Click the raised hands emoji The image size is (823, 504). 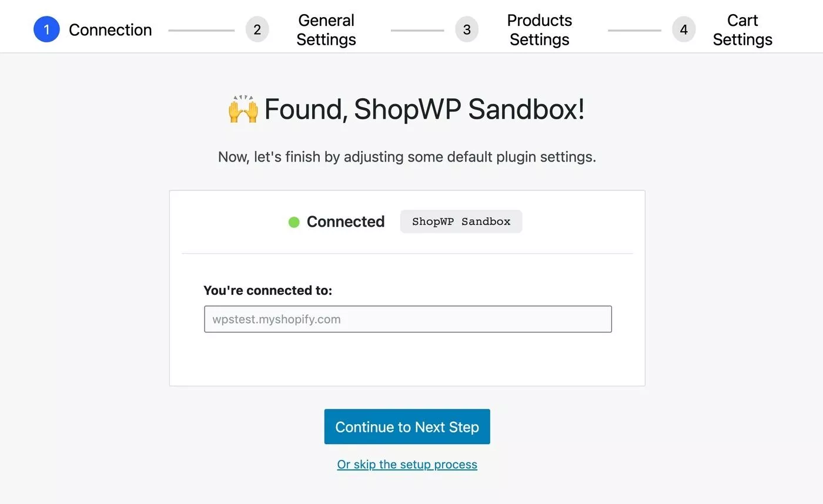click(x=243, y=109)
